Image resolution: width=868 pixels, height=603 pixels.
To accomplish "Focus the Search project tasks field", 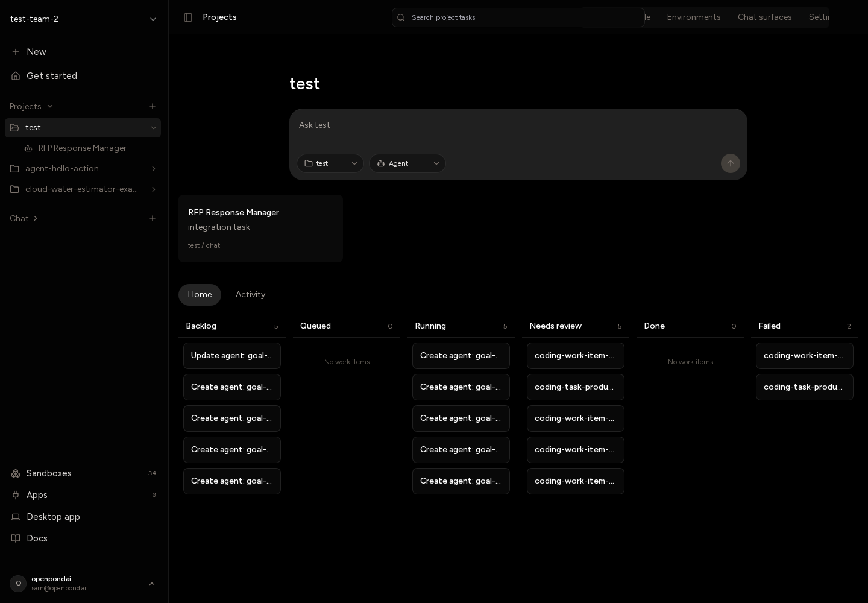I will coord(518,17).
